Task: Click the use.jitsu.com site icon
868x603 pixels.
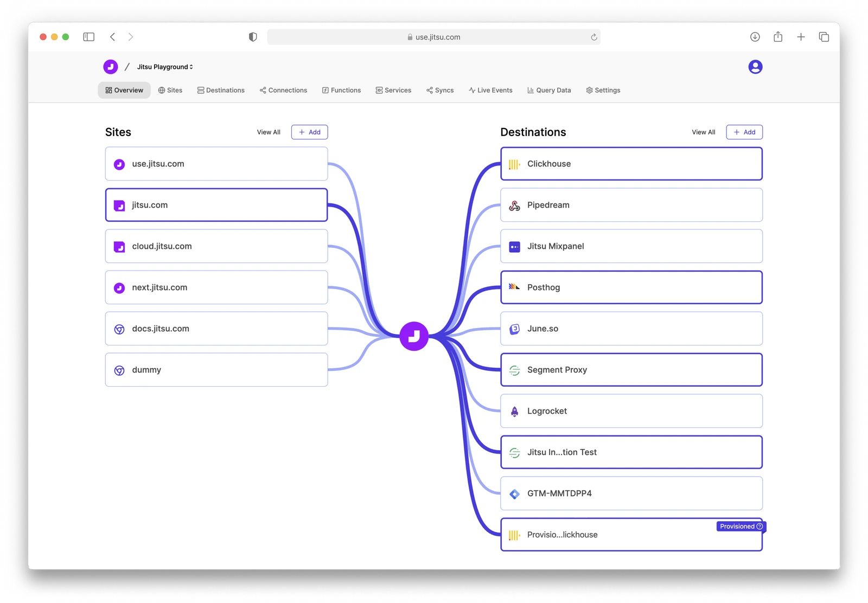Action: 119,164
